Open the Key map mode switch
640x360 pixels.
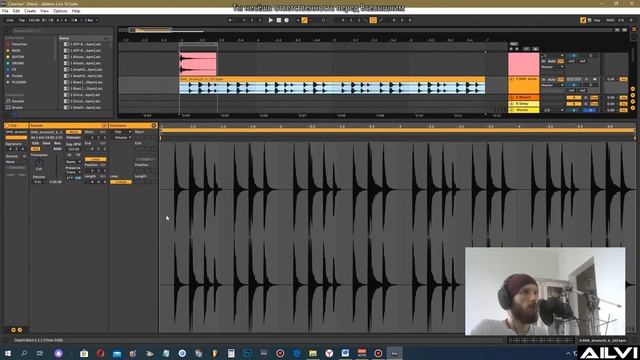click(597, 20)
